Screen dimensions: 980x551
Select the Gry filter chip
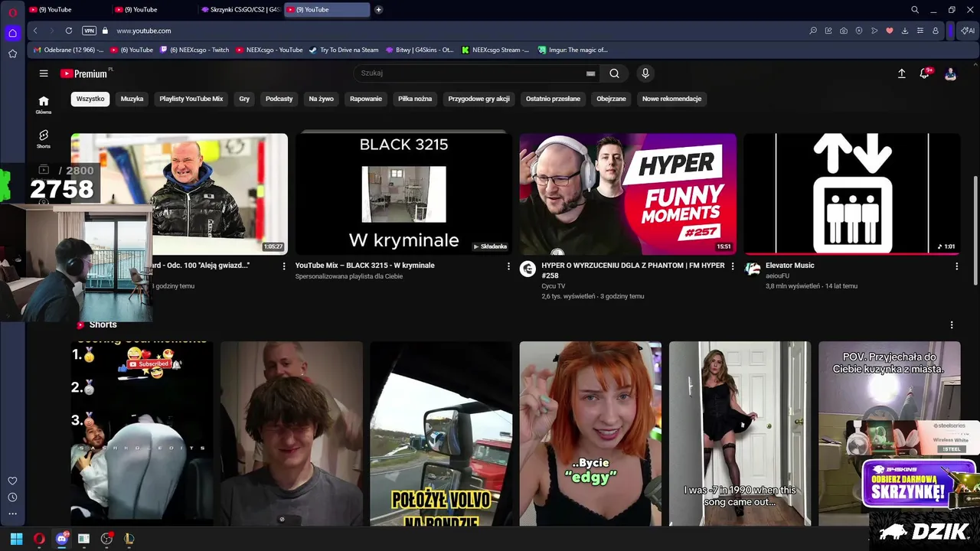pos(244,99)
